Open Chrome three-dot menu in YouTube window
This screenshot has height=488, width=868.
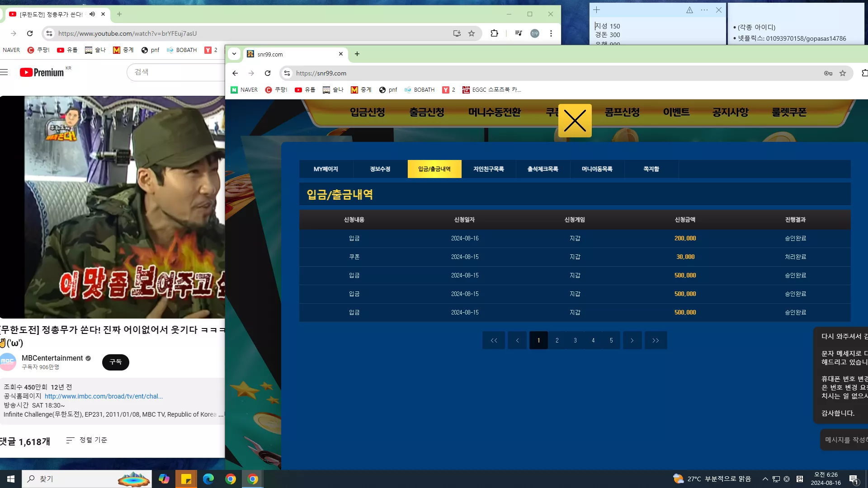551,33
